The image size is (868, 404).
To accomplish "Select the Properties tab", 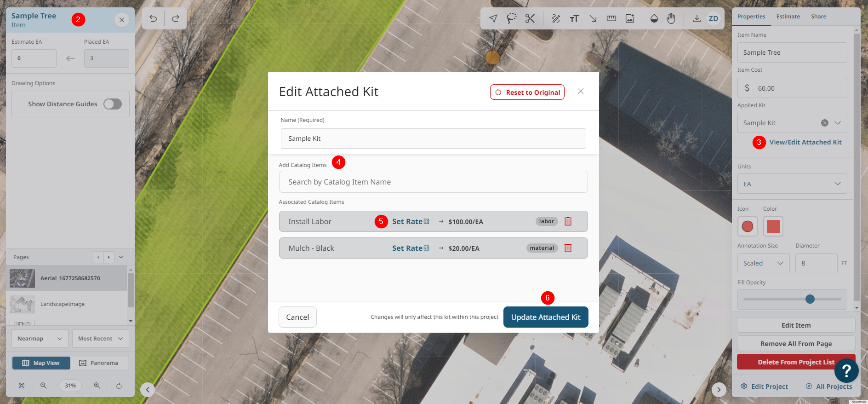I will click(x=751, y=17).
